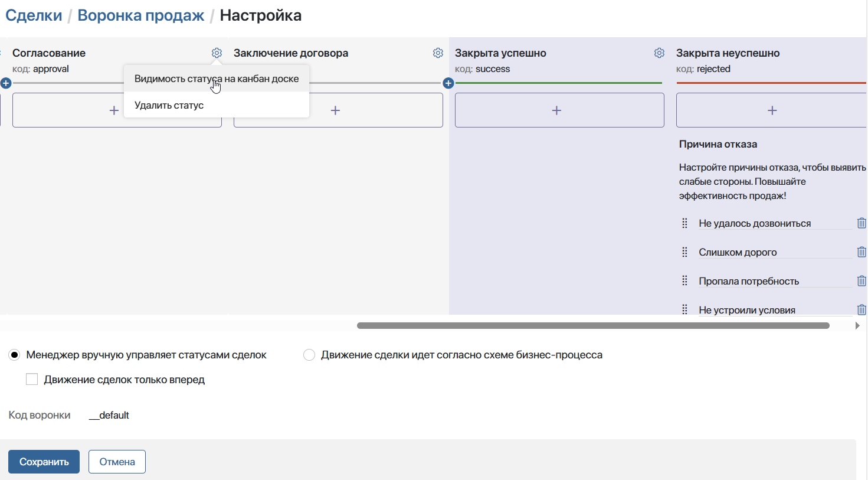
Task: Edit reason text Не удалось дозвониться
Action: [x=775, y=223]
